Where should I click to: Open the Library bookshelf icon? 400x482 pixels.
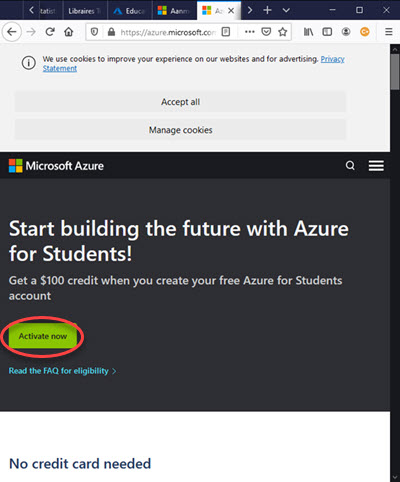pyautogui.click(x=308, y=32)
